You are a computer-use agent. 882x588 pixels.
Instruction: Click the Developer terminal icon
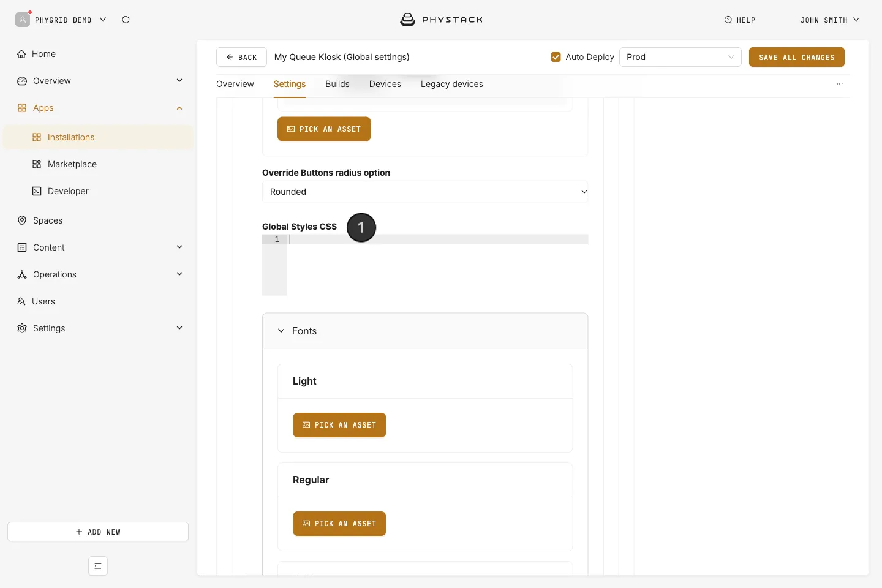pos(37,191)
